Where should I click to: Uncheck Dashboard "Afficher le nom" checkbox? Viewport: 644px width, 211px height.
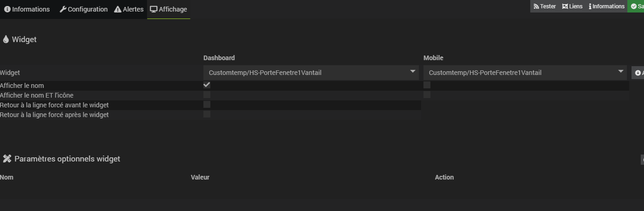pyautogui.click(x=207, y=85)
